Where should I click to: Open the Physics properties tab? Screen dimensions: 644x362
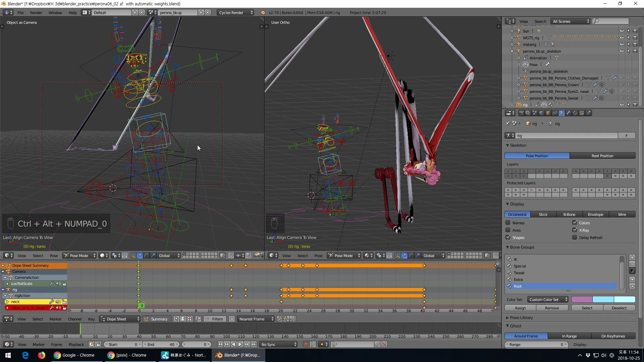coord(588,113)
